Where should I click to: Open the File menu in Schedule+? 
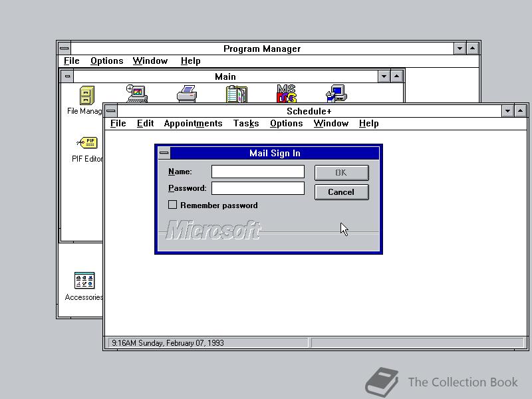(x=118, y=124)
